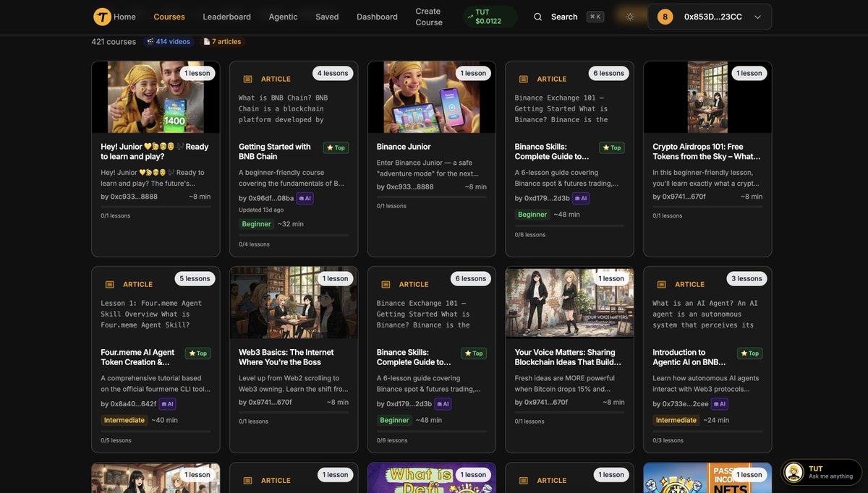Click the Create Course link
868x493 pixels.
click(x=429, y=17)
